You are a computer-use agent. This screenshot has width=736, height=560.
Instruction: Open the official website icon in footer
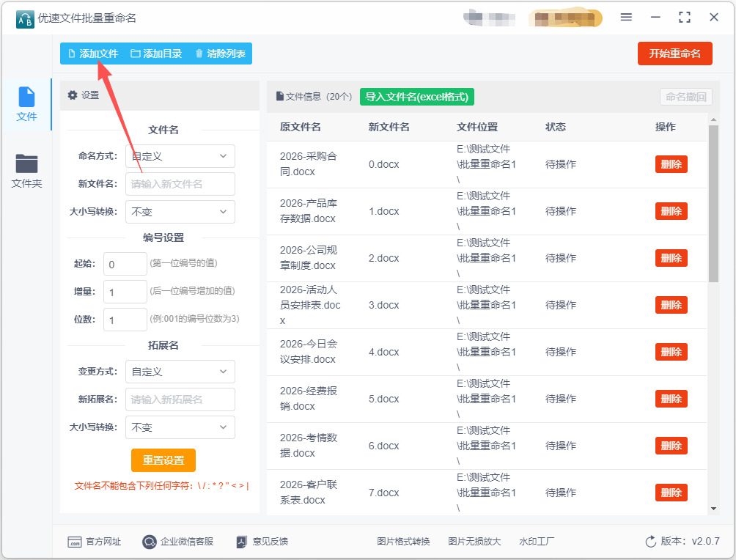74,542
